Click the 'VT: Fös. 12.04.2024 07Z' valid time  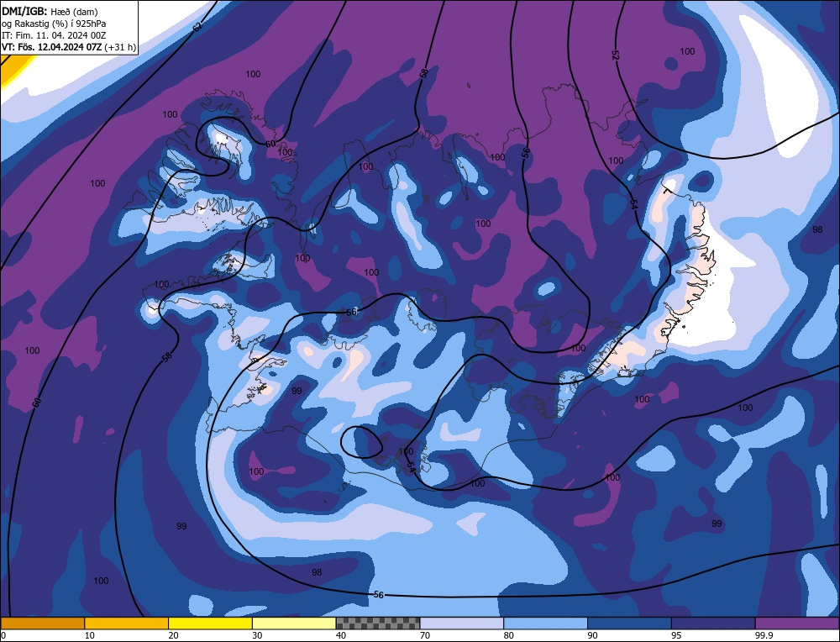point(51,47)
